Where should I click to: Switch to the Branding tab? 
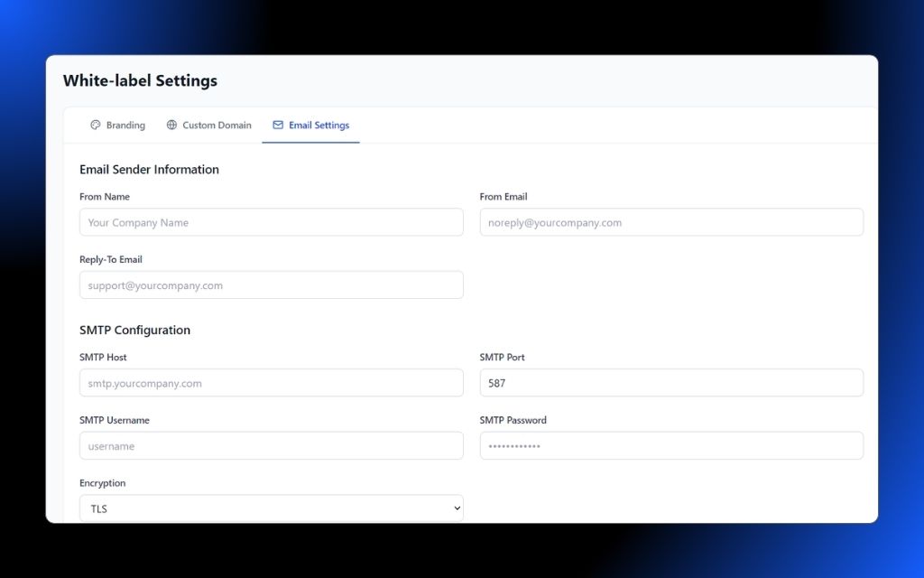coord(117,125)
